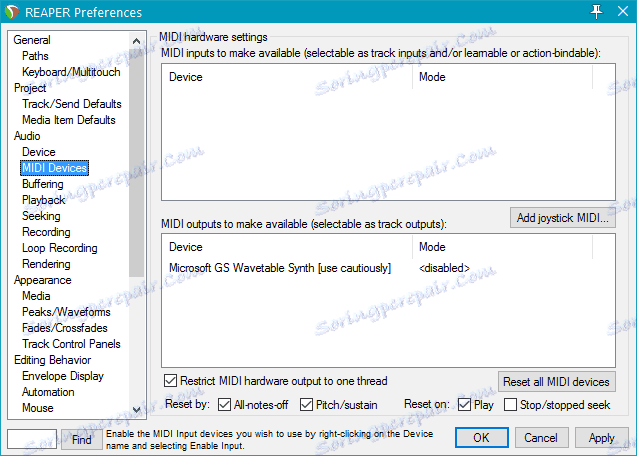637x456 pixels.
Task: Open Track Control Panels page
Action: pos(71,344)
